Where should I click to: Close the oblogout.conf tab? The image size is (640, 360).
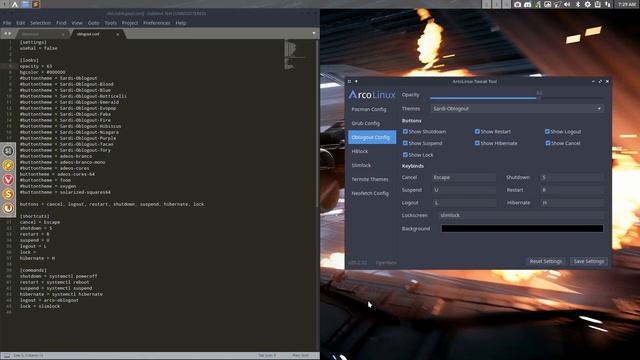118,34
